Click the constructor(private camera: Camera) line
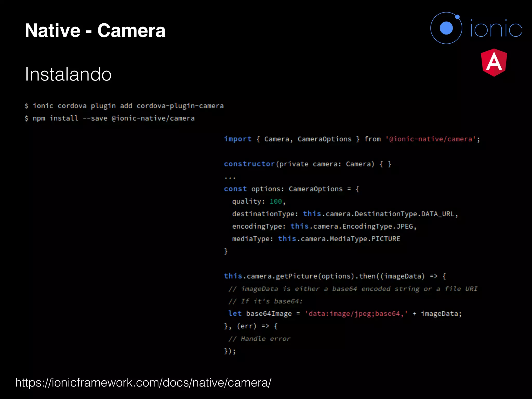 308,164
